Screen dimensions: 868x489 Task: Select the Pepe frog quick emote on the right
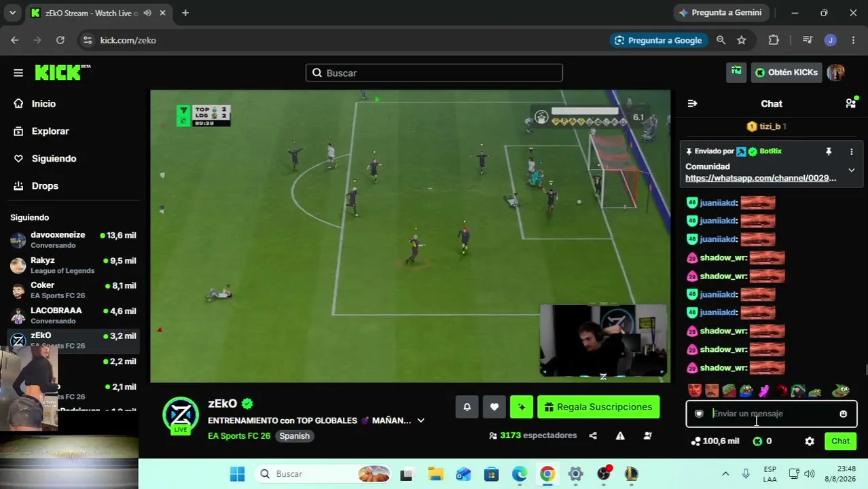pyautogui.click(x=842, y=391)
